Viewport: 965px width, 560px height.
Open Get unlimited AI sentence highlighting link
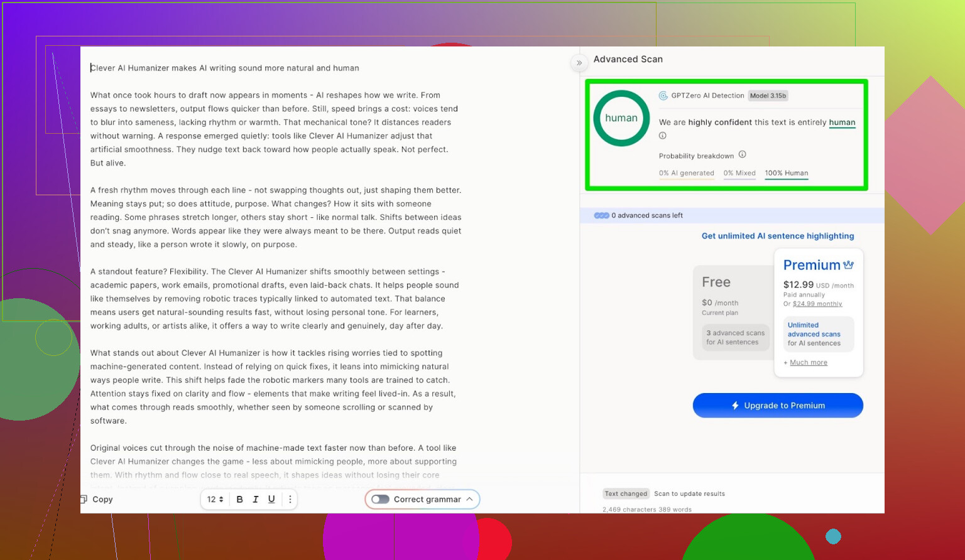[777, 236]
